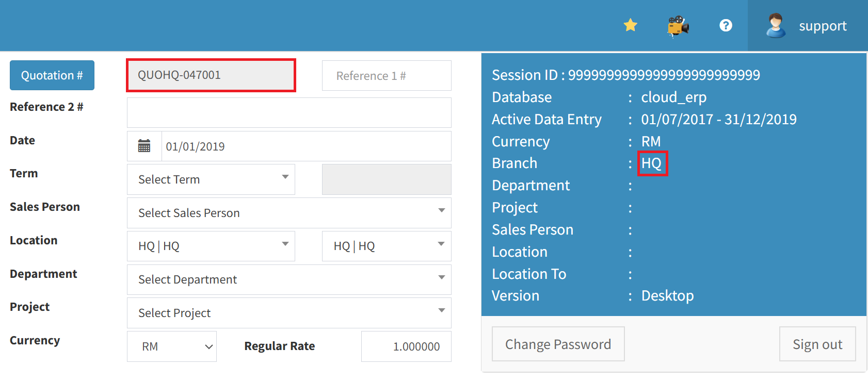Viewport: 868px width, 382px height.
Task: Click the question mark help icon
Action: pos(726,25)
